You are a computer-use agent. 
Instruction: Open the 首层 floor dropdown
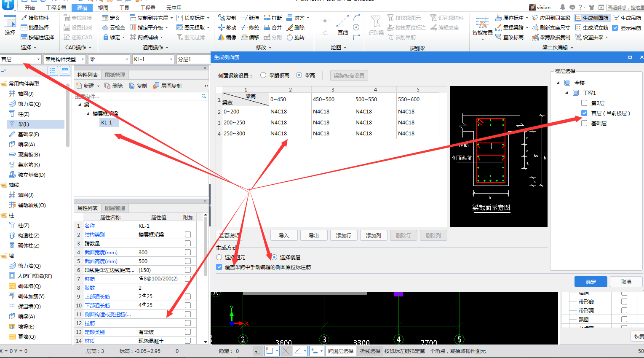click(x=21, y=59)
